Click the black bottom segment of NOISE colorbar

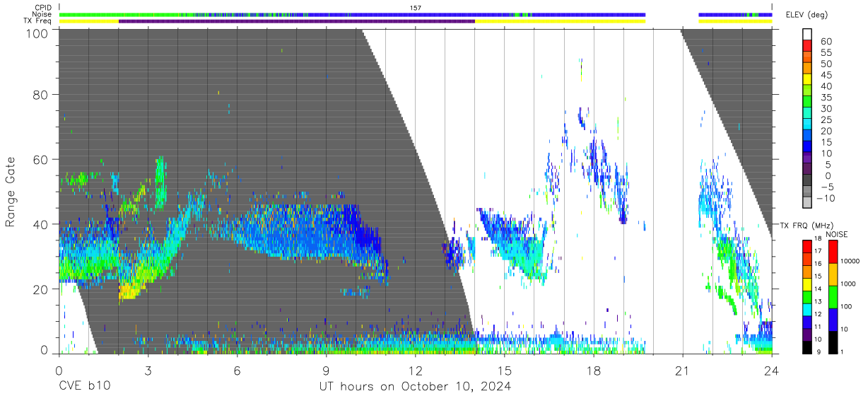(833, 342)
